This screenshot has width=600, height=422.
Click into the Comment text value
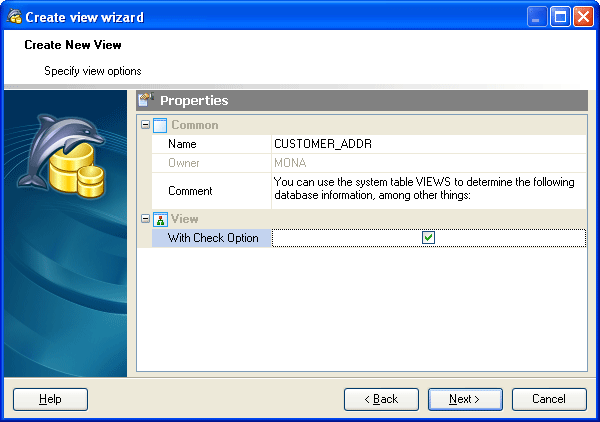tap(428, 189)
